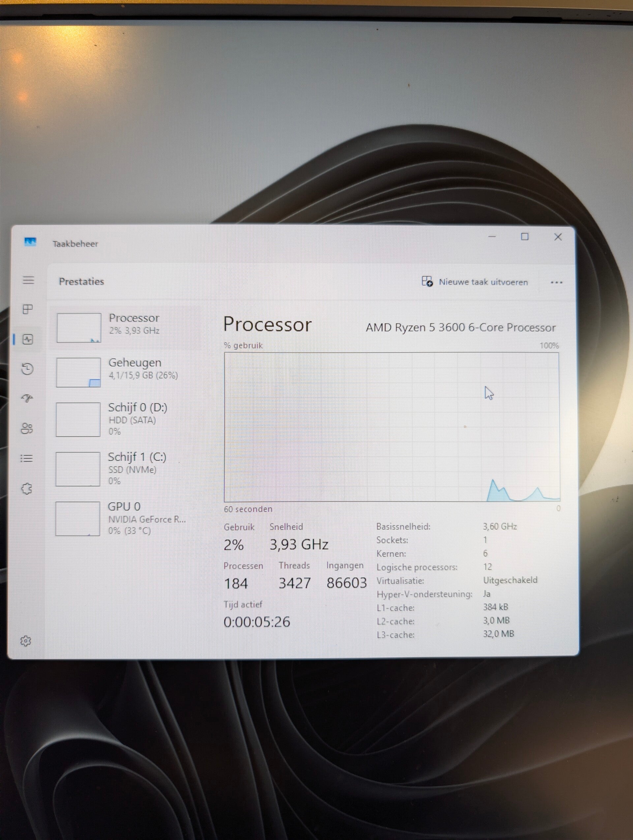Maximize the Taakbeheer window
This screenshot has height=840, width=633.
525,237
